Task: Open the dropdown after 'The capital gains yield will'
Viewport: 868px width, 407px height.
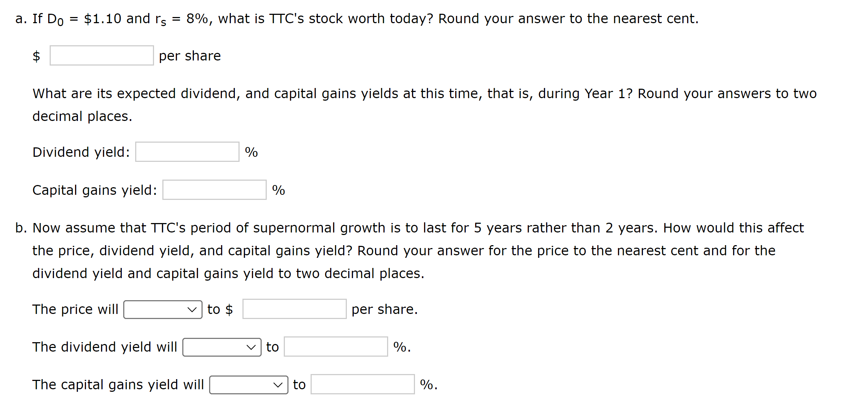Action: (248, 385)
